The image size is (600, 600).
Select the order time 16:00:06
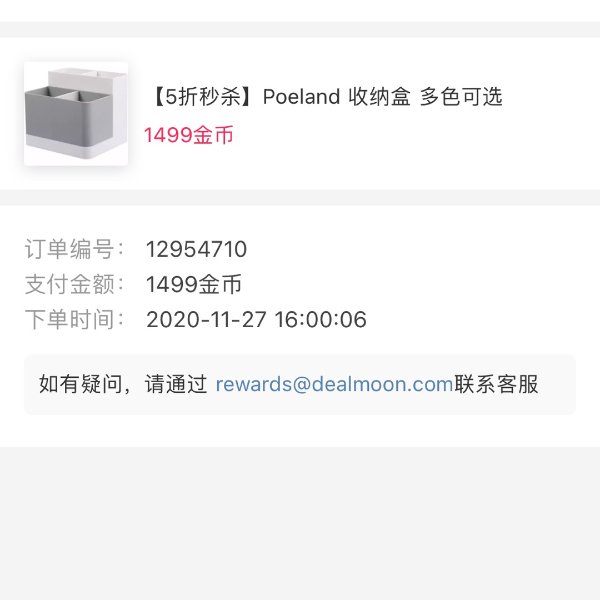click(321, 320)
